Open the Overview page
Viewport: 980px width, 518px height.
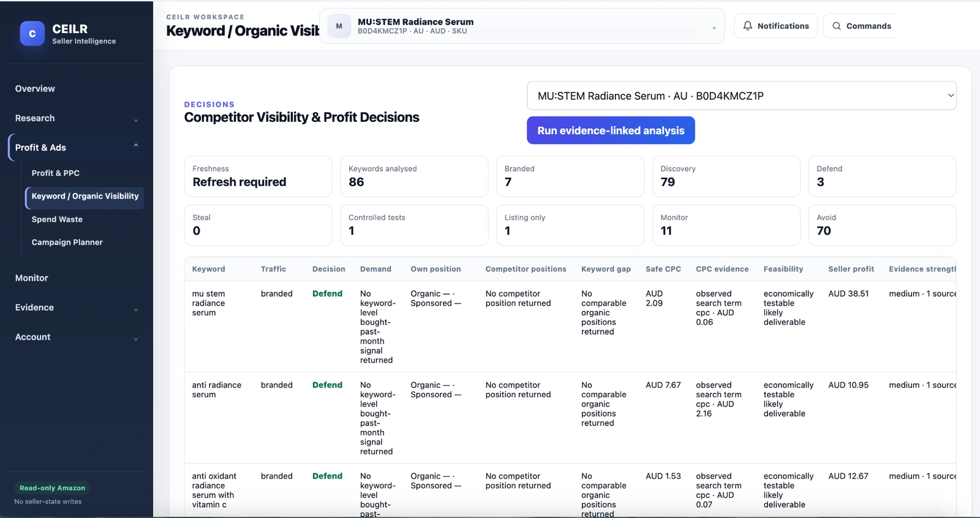click(77, 89)
